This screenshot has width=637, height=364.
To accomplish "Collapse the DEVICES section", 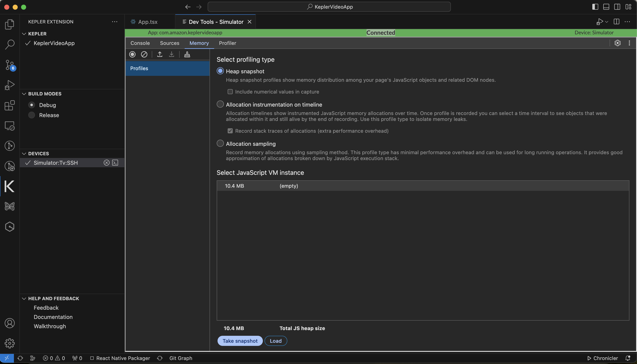I will pyautogui.click(x=24, y=153).
